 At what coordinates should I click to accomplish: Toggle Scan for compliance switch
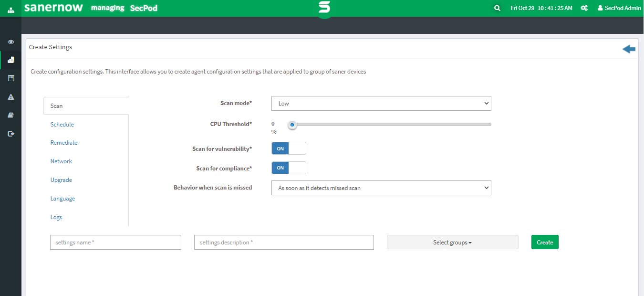click(x=289, y=168)
